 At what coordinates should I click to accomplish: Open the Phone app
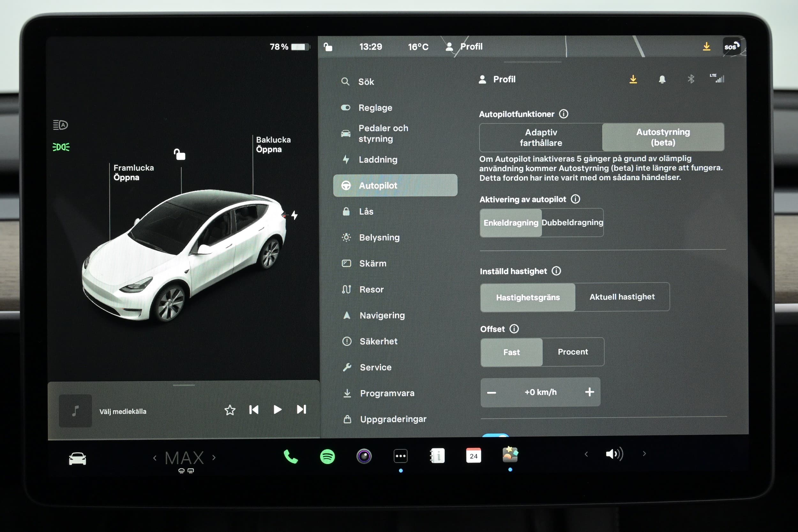290,456
